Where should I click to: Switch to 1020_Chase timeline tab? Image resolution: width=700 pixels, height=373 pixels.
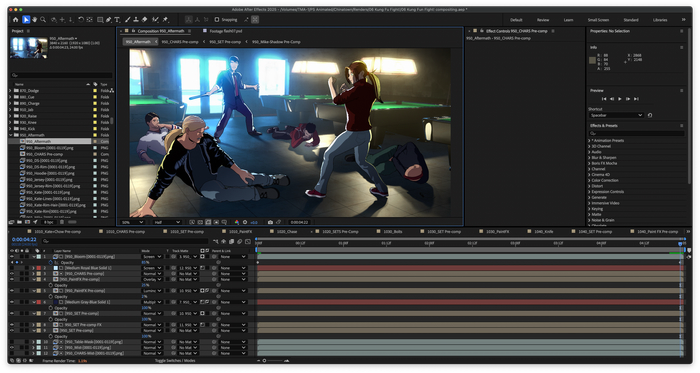click(x=287, y=232)
